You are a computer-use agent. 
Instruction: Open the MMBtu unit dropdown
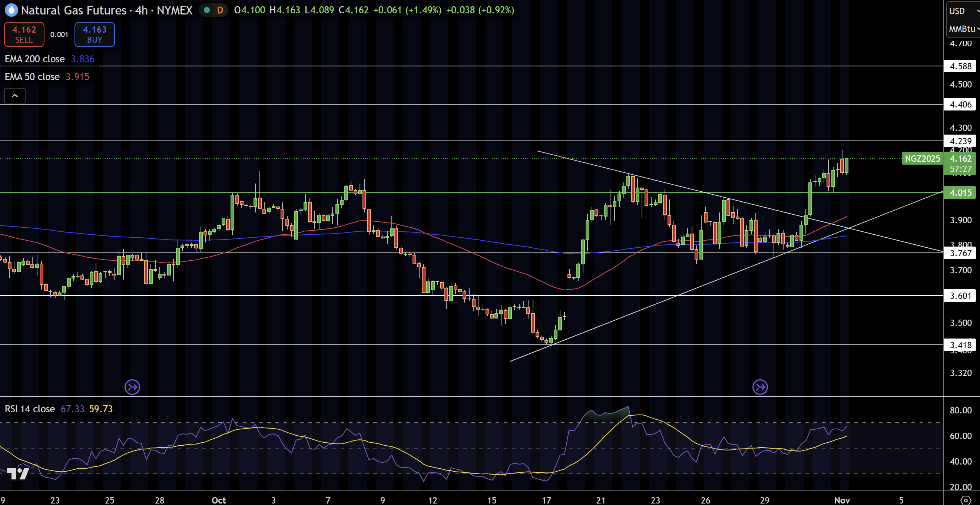pos(963,29)
